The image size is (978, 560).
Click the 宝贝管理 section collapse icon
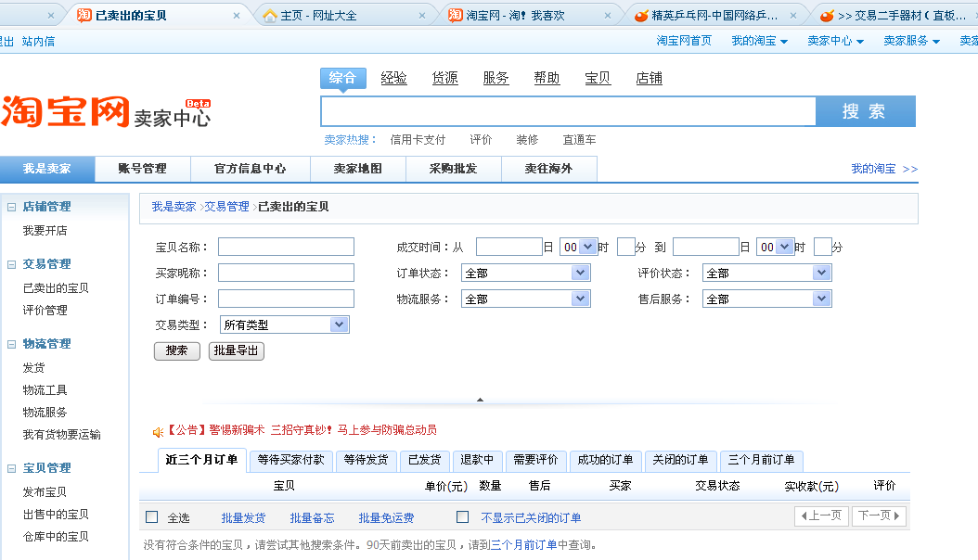(11, 468)
